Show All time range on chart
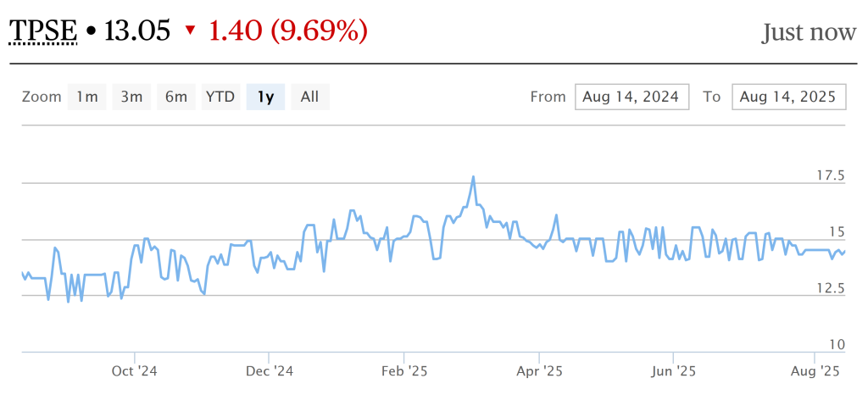The height and width of the screenshot is (395, 868). pos(309,97)
